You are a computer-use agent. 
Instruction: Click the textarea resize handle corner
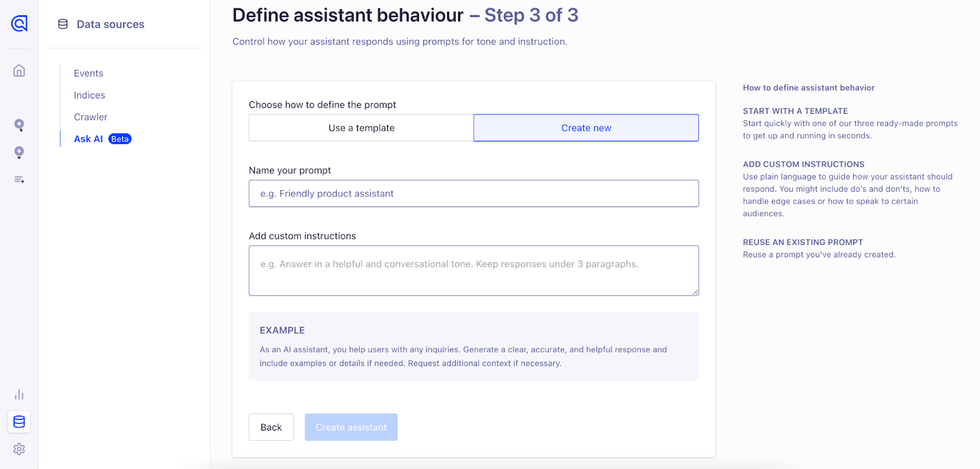tap(695, 292)
